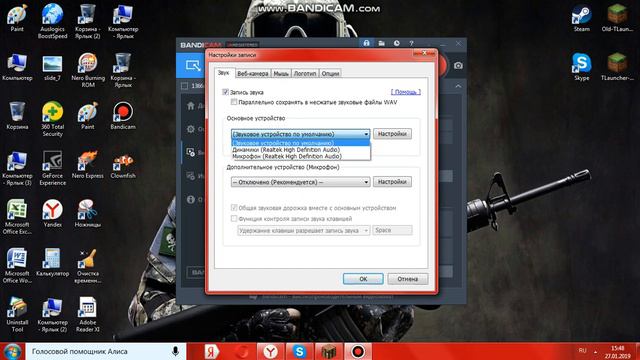Viewport: 640px width, 360px height.
Task: Click Настройки for additional microphone device
Action: pyautogui.click(x=392, y=182)
